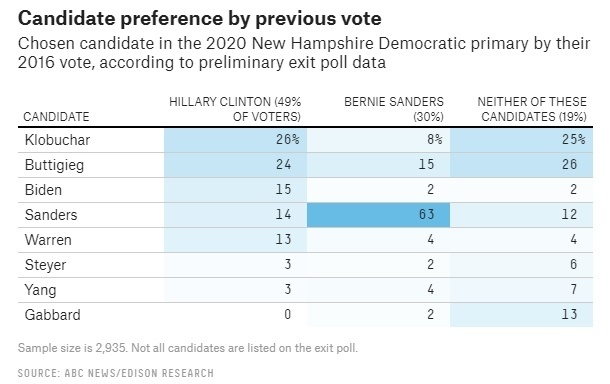
Task: Click the ABC News/Edison Research source text
Action: 116,373
